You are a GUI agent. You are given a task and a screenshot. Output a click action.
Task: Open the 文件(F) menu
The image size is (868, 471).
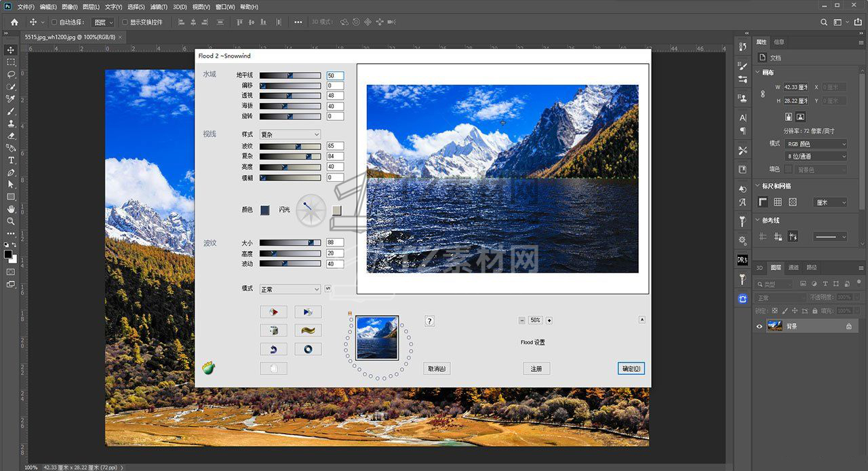coord(26,7)
